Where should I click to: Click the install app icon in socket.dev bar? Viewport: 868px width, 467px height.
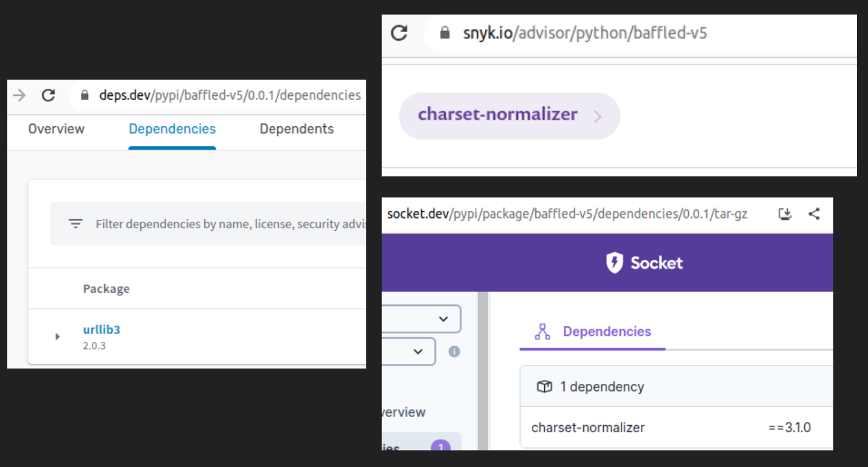pyautogui.click(x=785, y=214)
